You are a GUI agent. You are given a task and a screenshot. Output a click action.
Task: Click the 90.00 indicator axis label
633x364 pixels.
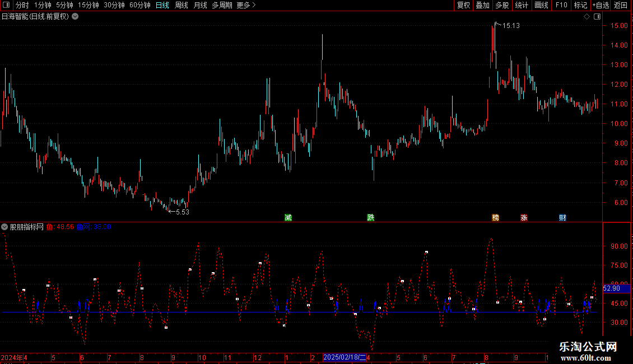tap(619, 246)
